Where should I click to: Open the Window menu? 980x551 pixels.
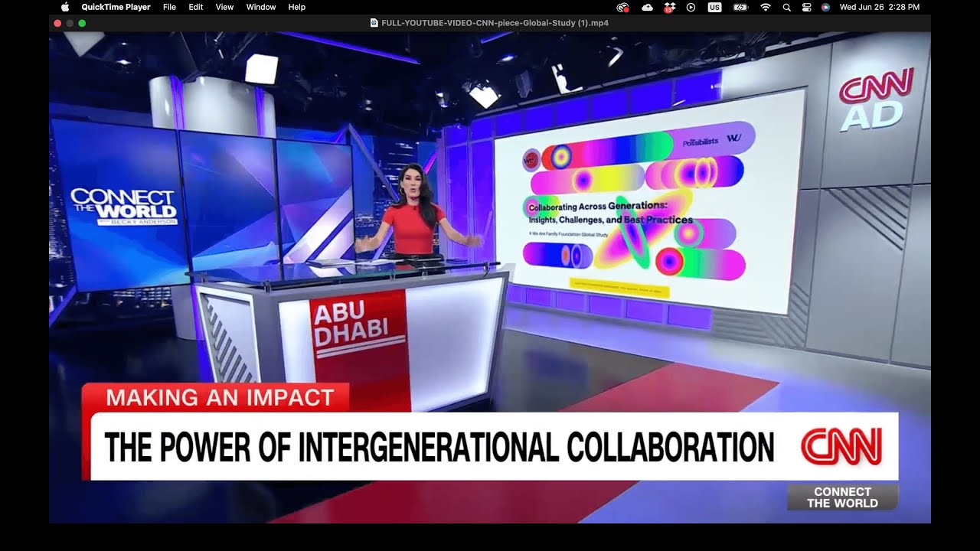click(x=261, y=7)
